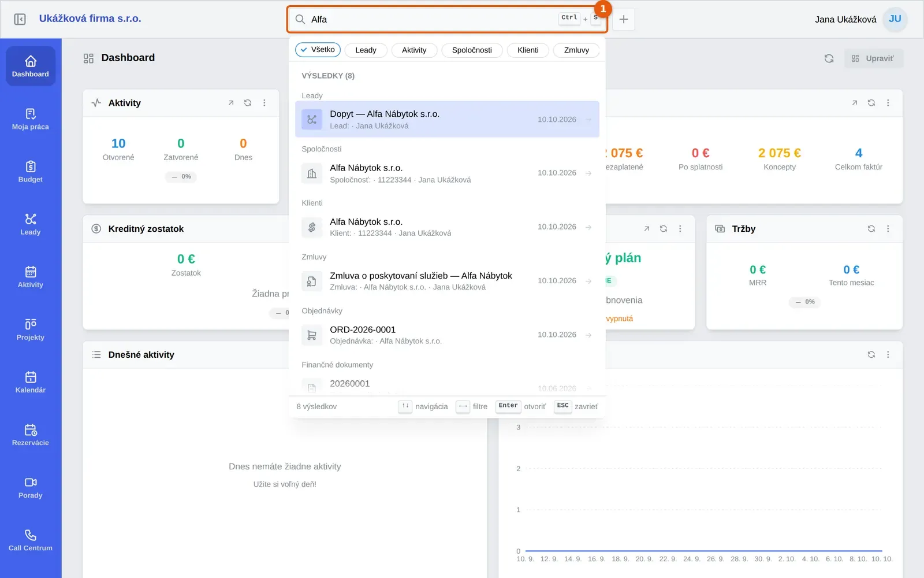Screen dimensions: 924x578
Task: Open Call Centrum in the sidebar
Action: [31, 540]
